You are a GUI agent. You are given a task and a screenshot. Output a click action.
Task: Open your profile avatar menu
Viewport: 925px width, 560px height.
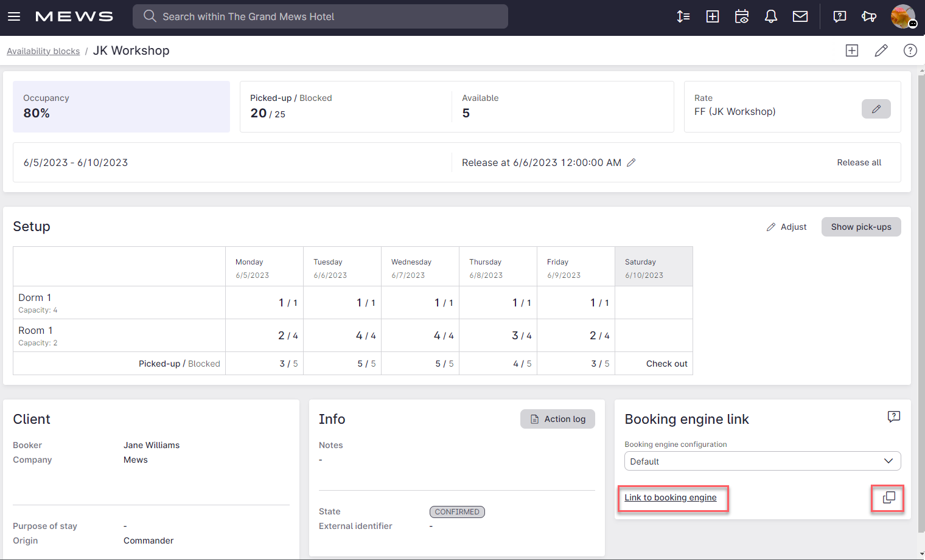coord(903,16)
